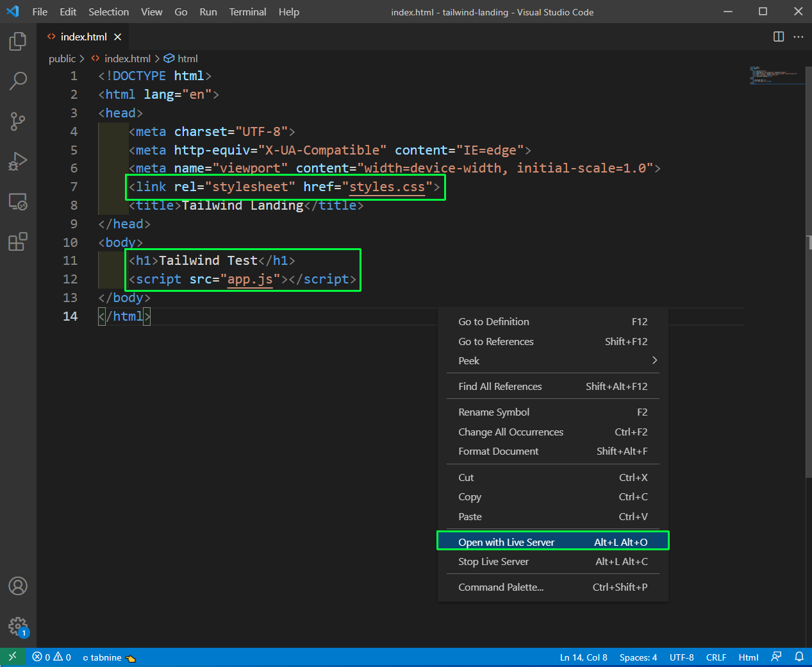Open Source Control view
Viewport: 812px width, 667px height.
(x=18, y=121)
